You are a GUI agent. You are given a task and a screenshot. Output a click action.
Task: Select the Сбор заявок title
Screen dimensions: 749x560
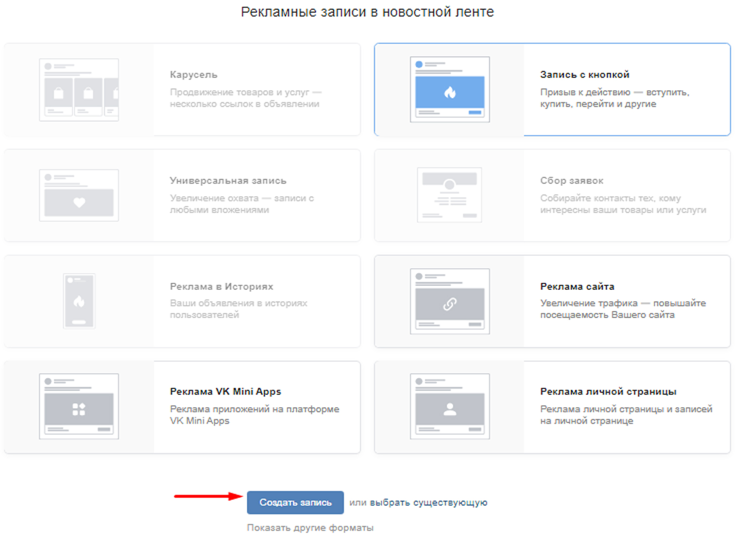571,181
